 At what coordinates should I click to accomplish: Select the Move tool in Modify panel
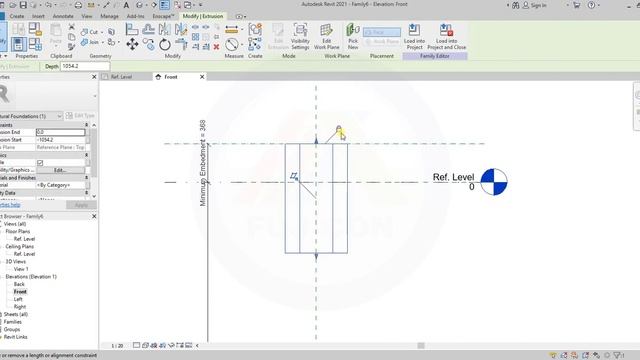pos(132,44)
